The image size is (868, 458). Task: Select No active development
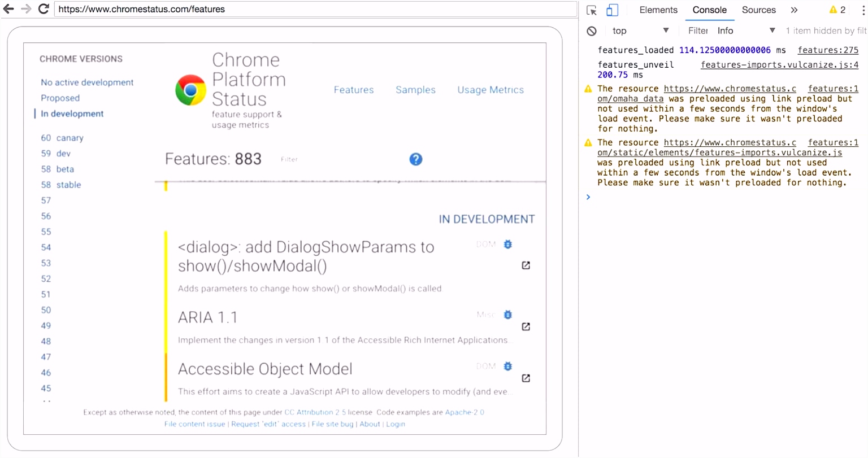pos(87,82)
